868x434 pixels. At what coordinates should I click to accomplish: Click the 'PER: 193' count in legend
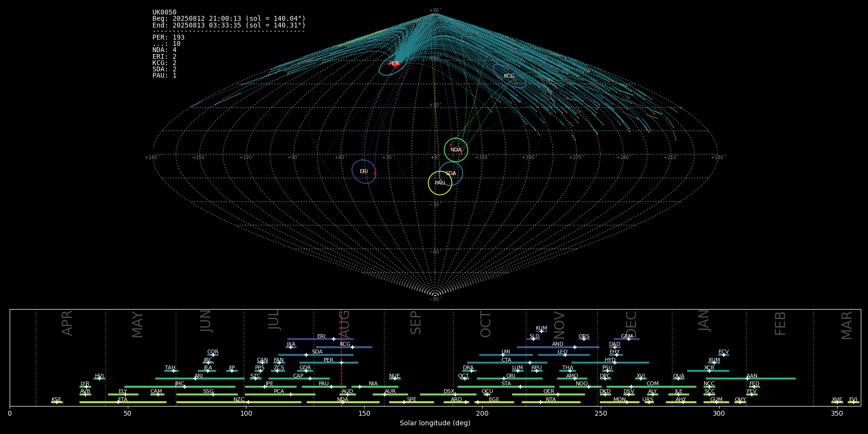click(168, 38)
